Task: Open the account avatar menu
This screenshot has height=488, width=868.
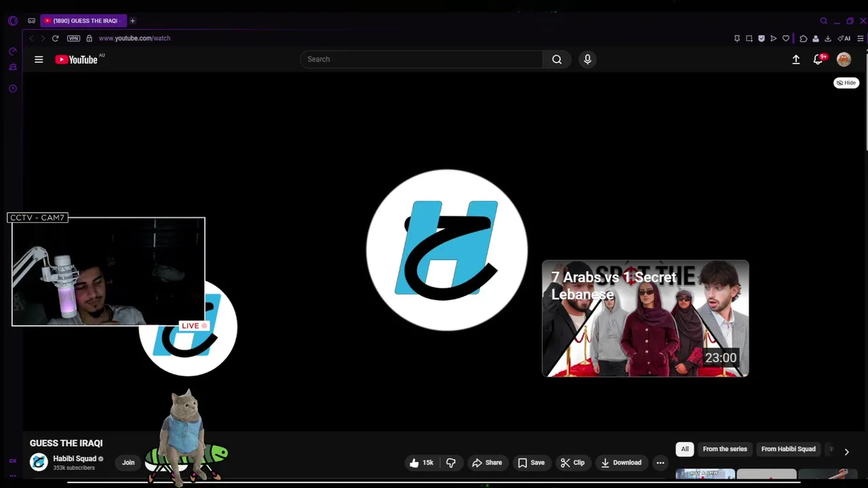Action: 844,60
